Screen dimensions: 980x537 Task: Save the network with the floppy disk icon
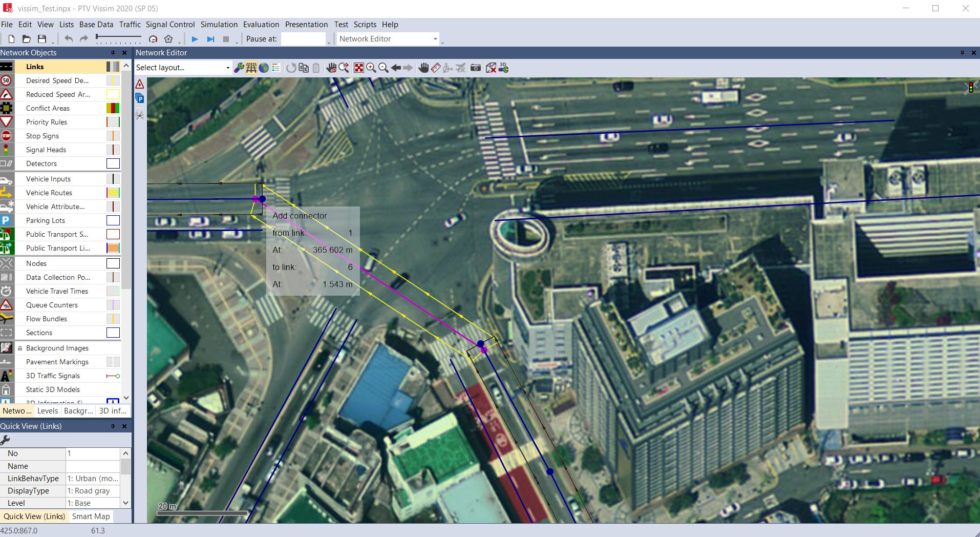point(42,39)
